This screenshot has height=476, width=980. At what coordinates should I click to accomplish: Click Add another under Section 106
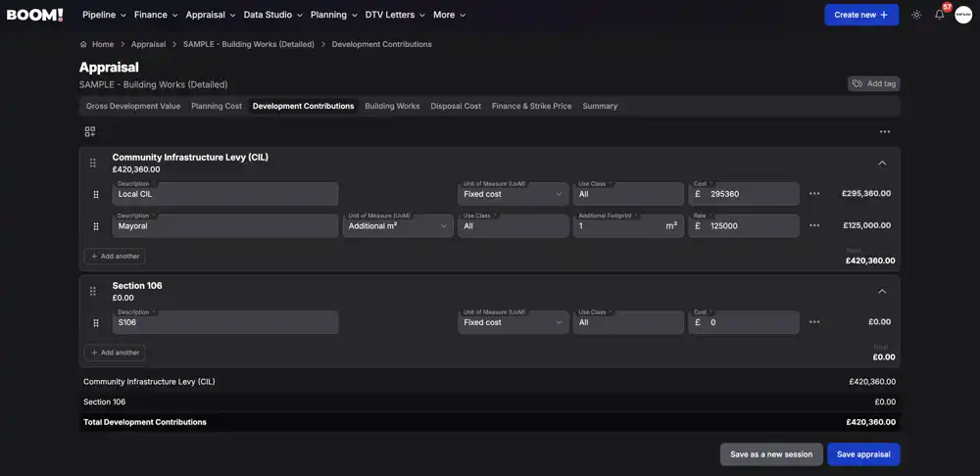[x=115, y=353]
